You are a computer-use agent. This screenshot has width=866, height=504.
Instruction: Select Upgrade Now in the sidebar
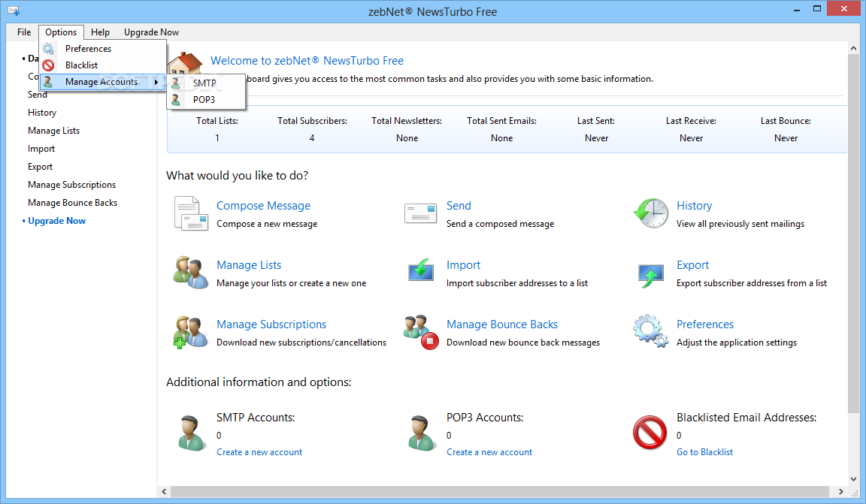[x=56, y=221]
